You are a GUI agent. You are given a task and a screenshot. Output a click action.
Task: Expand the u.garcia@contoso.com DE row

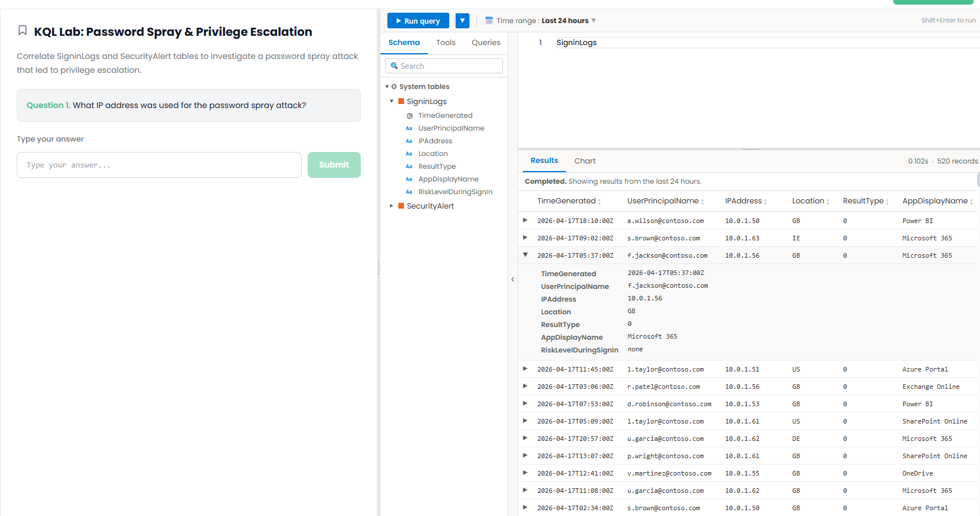click(525, 438)
